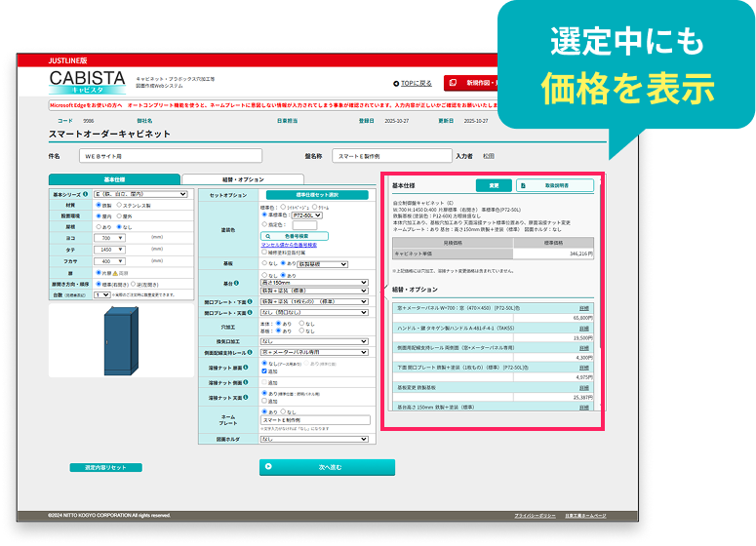Click the TOPに戻る link

(417, 84)
